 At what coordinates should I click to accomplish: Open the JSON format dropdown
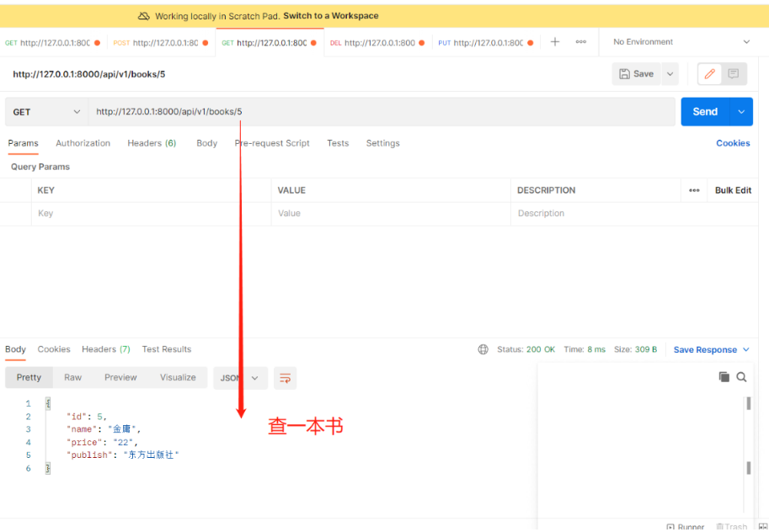click(x=240, y=378)
